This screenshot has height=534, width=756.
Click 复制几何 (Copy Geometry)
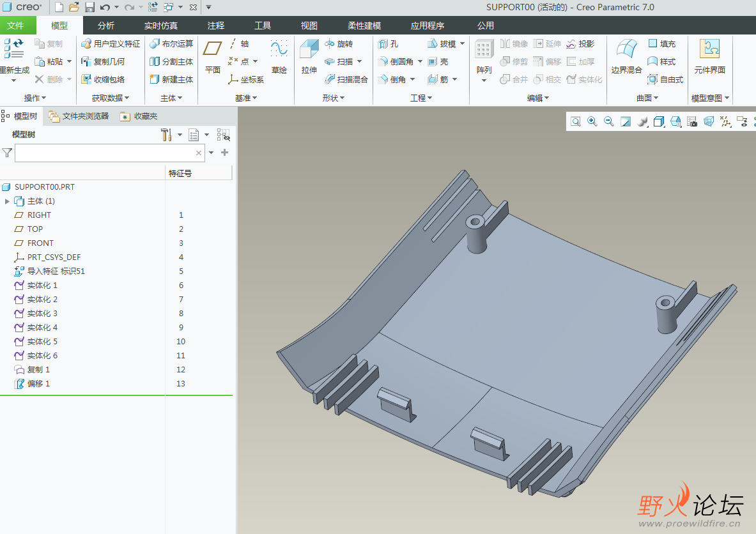pyautogui.click(x=103, y=62)
